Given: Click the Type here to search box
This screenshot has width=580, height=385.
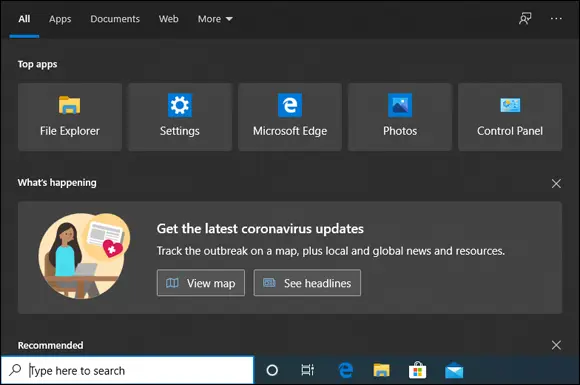Looking at the screenshot, I should pos(127,370).
